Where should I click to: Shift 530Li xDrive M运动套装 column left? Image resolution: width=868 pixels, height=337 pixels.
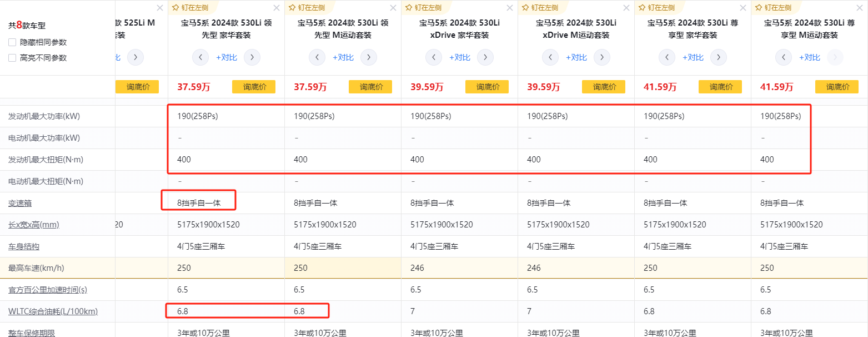tap(550, 57)
